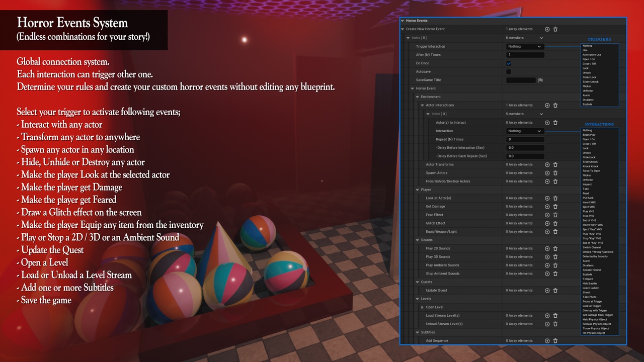Enable the Autosave checkbox
The height and width of the screenshot is (362, 644).
[509, 72]
